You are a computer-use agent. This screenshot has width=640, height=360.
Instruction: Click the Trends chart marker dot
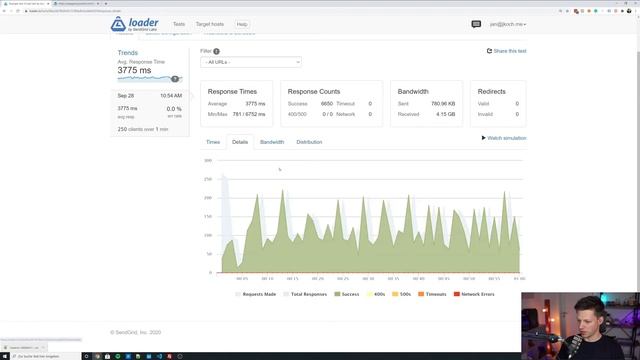(175, 79)
